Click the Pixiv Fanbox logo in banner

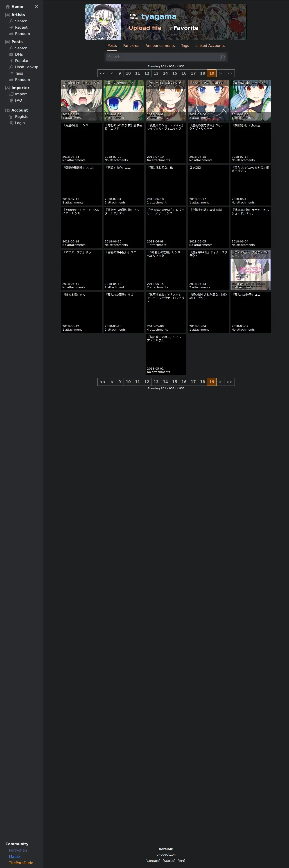point(133,16)
